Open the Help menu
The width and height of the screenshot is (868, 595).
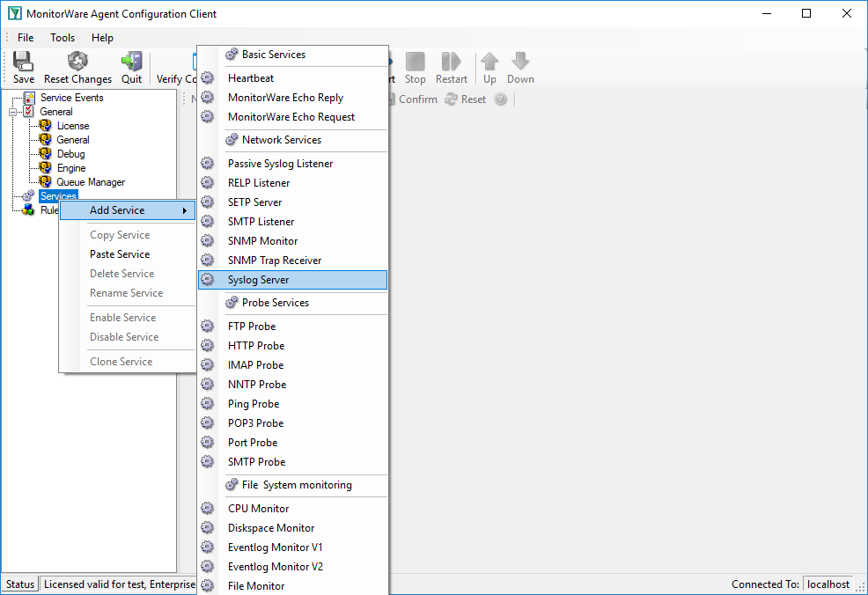pyautogui.click(x=102, y=38)
